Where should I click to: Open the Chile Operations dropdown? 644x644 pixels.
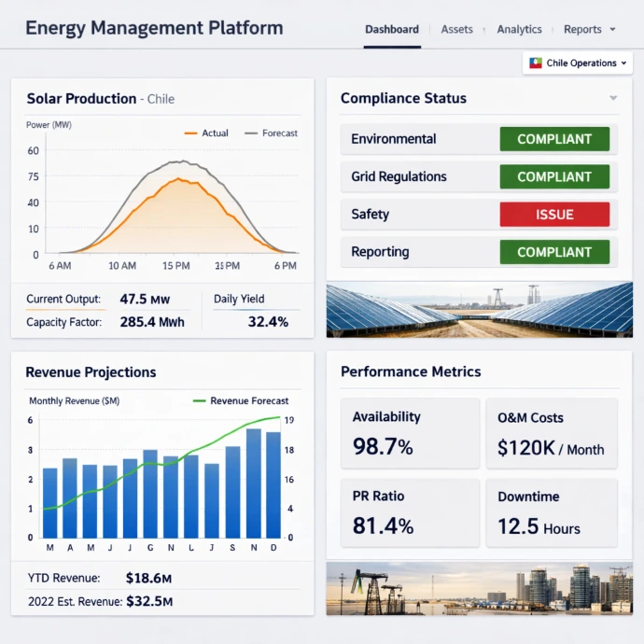point(579,63)
